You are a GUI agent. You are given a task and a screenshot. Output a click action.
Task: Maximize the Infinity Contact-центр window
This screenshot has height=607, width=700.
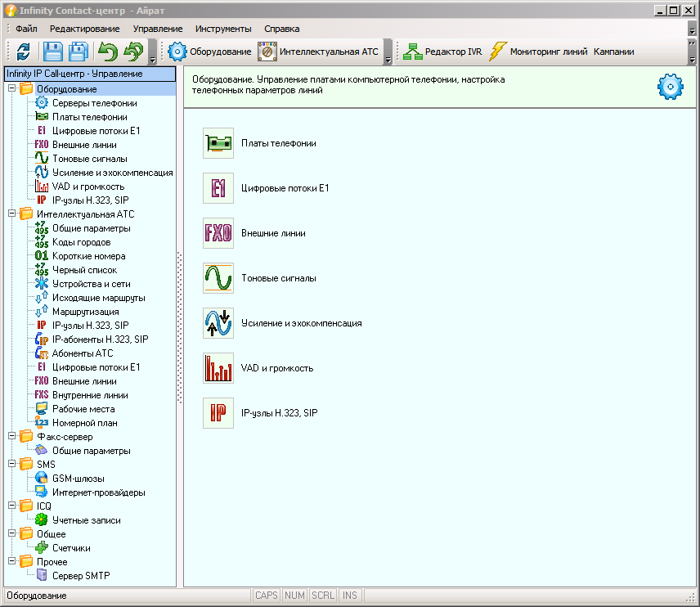pyautogui.click(x=674, y=11)
